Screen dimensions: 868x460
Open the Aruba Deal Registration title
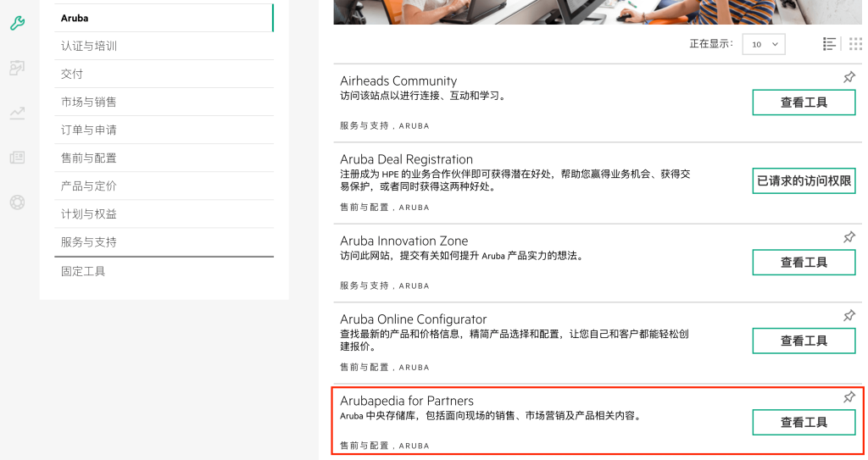pyautogui.click(x=406, y=159)
